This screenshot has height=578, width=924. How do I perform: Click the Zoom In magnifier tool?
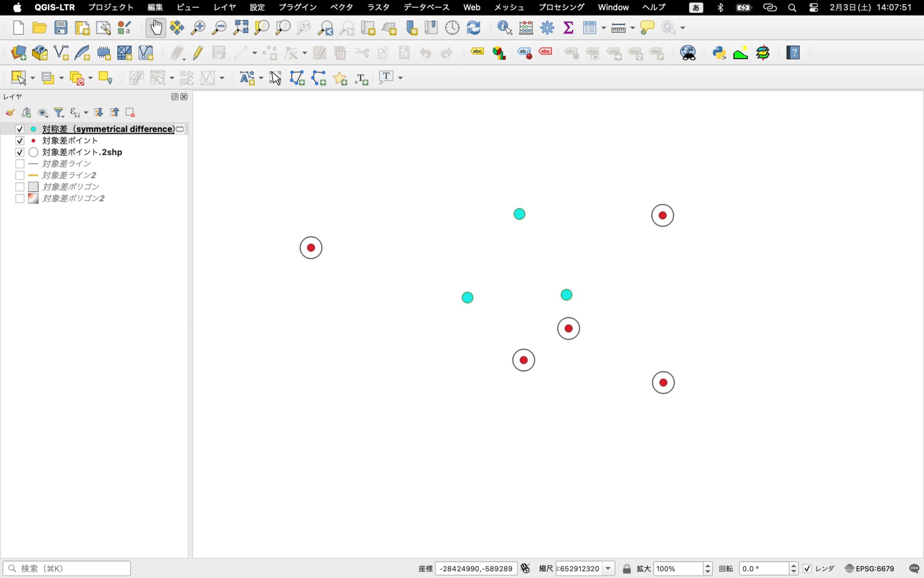[x=198, y=28]
